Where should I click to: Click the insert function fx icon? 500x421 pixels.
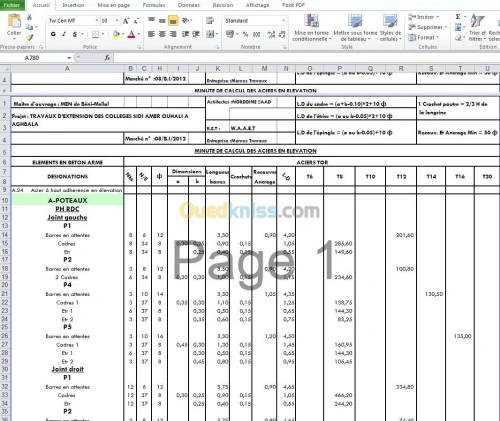pyautogui.click(x=107, y=58)
